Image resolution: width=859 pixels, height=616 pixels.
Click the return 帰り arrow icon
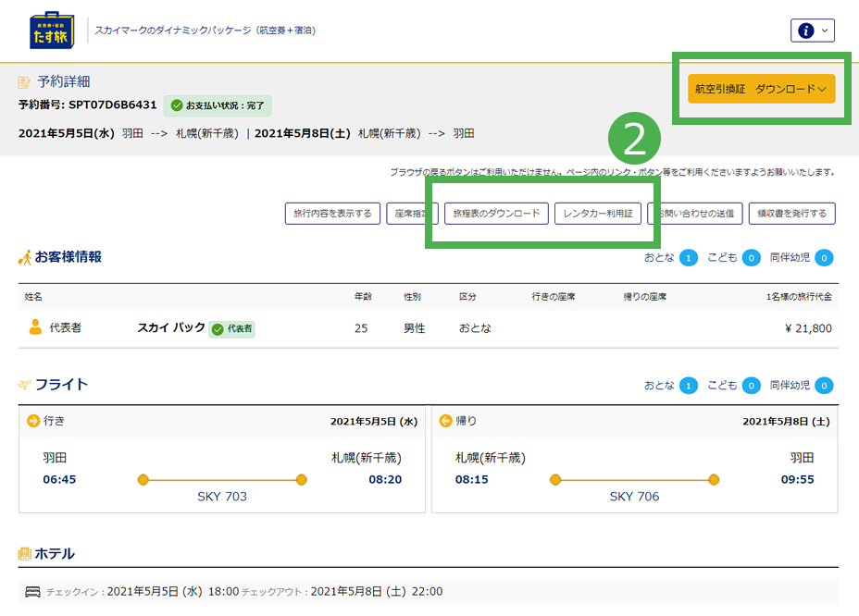445,421
